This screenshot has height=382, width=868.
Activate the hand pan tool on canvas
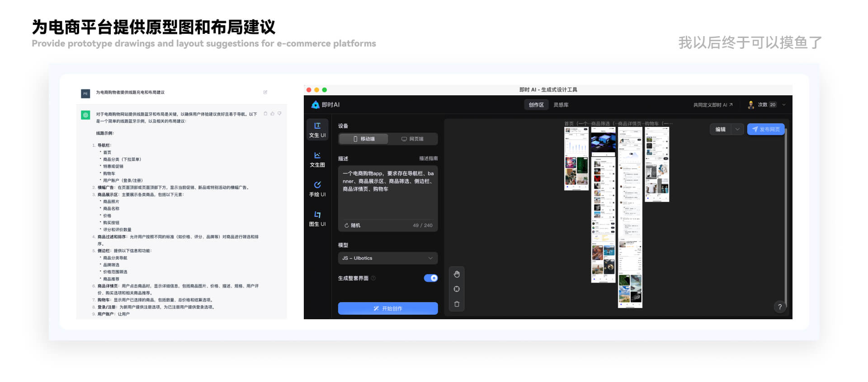coord(457,274)
